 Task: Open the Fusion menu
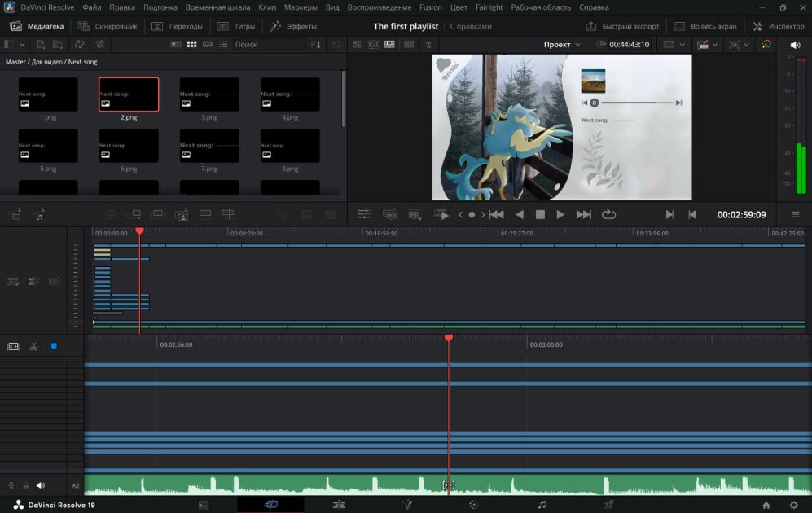[x=431, y=7]
